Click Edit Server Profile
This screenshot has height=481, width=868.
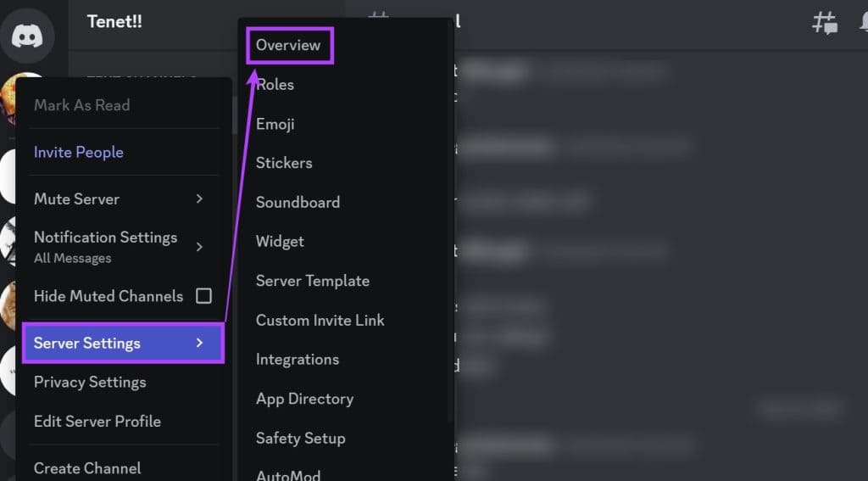coord(97,421)
